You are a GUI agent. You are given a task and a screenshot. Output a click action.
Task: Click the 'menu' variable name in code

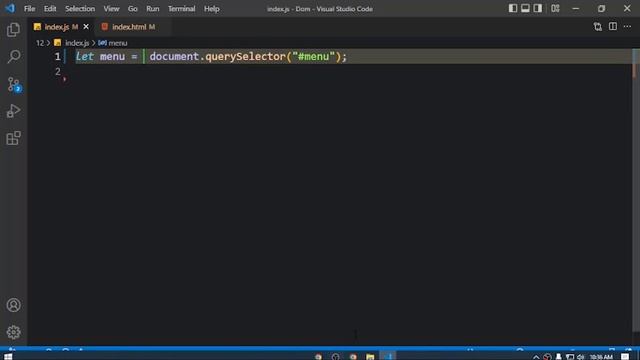pyautogui.click(x=112, y=56)
